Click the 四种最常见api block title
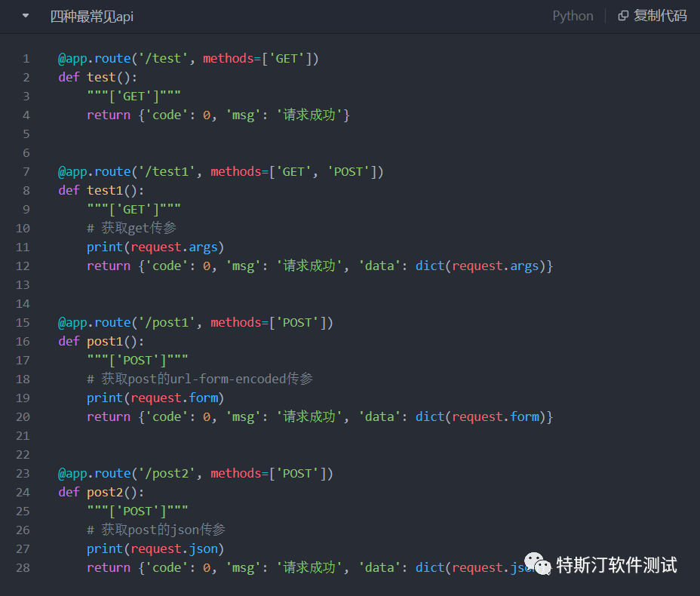The image size is (700, 596). (91, 17)
